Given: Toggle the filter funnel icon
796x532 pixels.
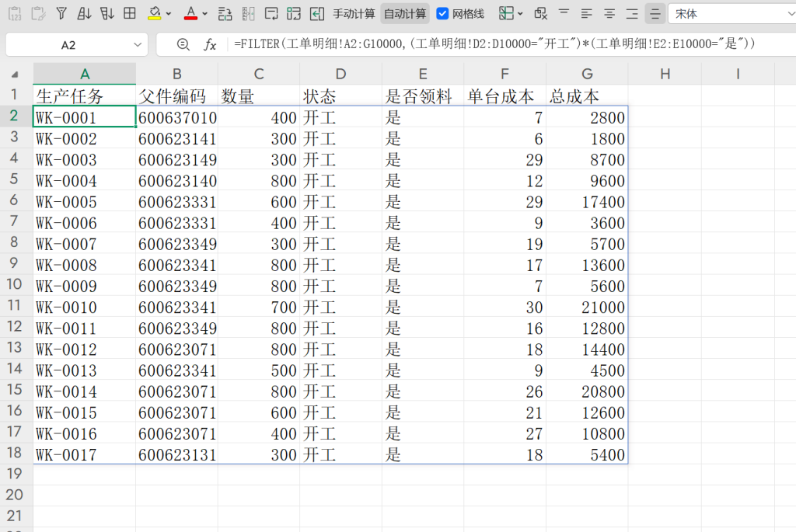Looking at the screenshot, I should pos(61,14).
